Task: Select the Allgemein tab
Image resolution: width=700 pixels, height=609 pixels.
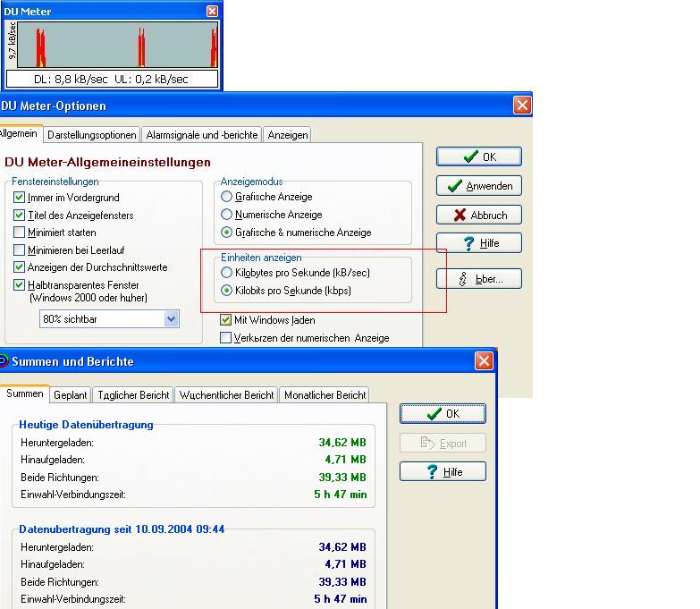Action: [19, 133]
